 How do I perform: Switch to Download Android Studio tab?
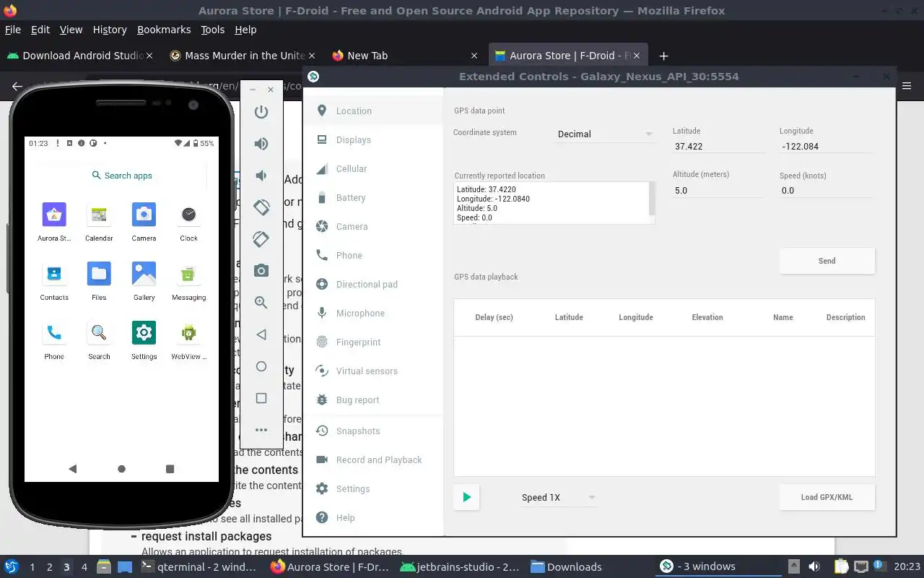79,56
